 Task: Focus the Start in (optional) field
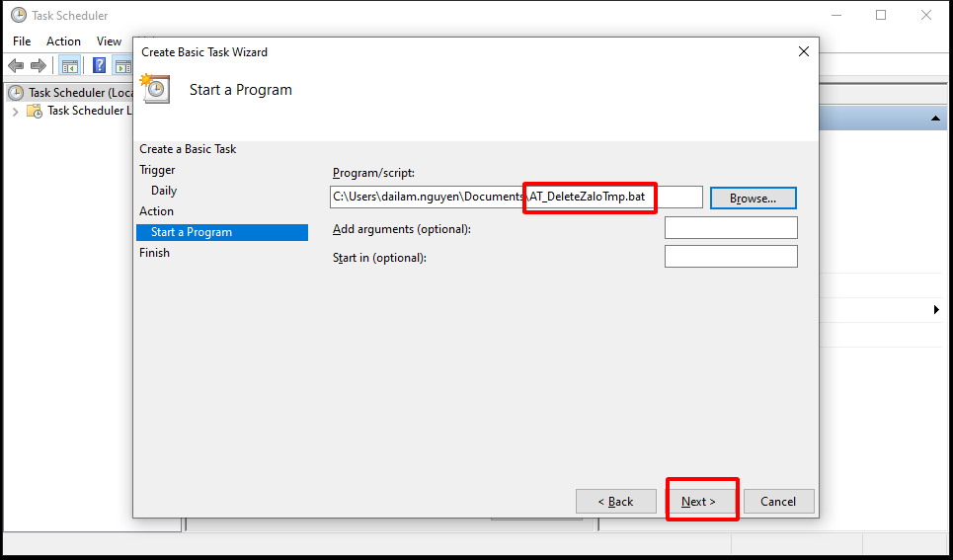(x=730, y=257)
